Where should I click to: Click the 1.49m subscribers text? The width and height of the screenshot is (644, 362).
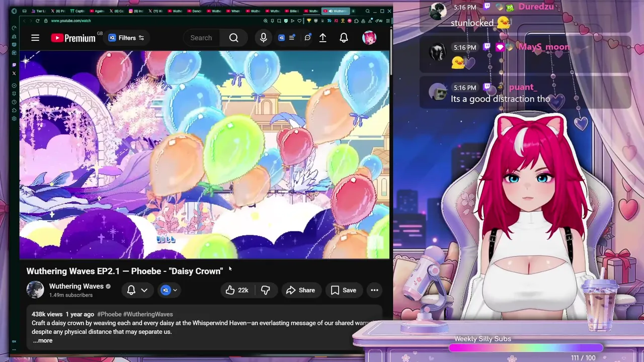tap(71, 295)
